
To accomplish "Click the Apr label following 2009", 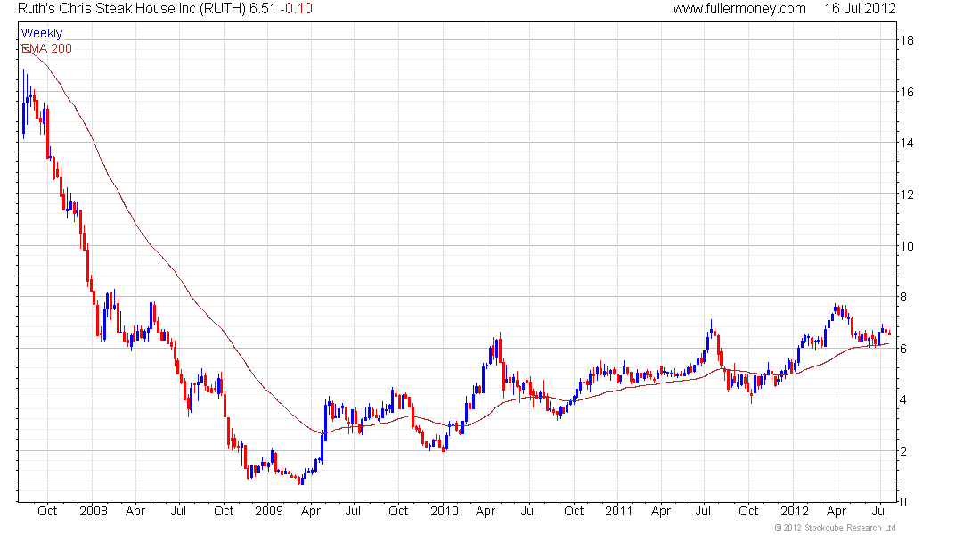I will pyautogui.click(x=311, y=511).
